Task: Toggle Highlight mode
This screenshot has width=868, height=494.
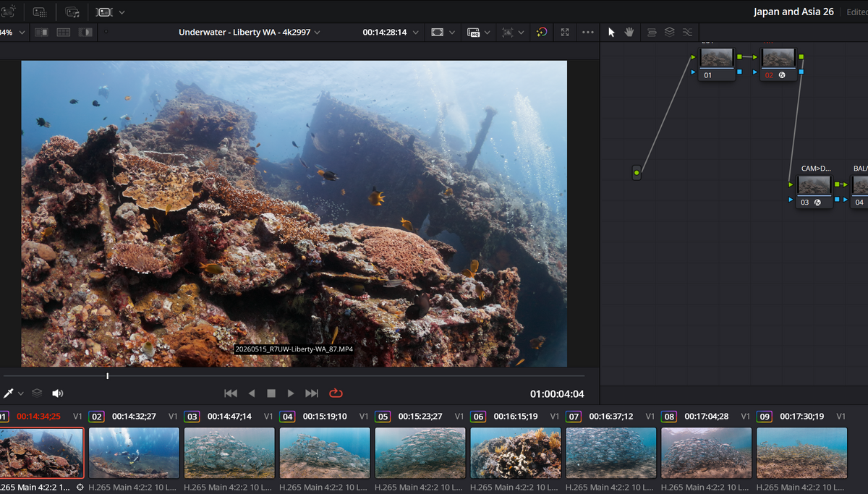Action: pos(85,33)
